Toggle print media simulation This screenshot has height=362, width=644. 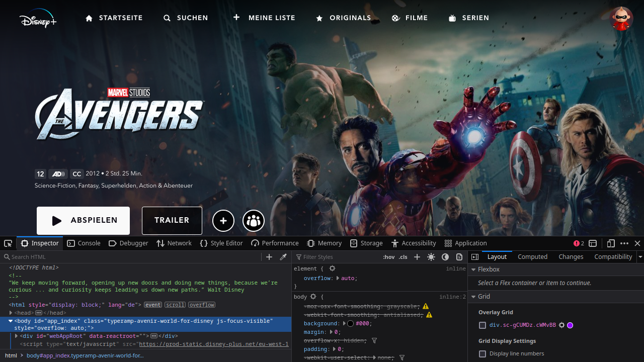pos(459,257)
